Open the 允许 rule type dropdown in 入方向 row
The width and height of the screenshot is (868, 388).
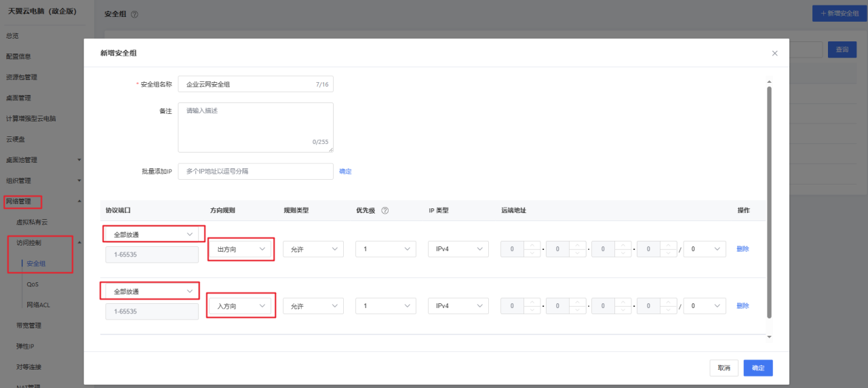(313, 306)
